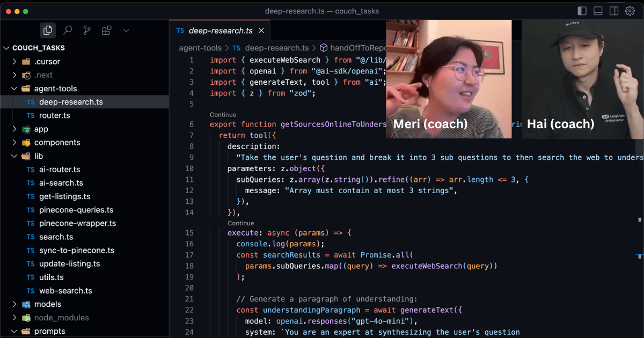Open the Manage settings gear

[629, 10]
